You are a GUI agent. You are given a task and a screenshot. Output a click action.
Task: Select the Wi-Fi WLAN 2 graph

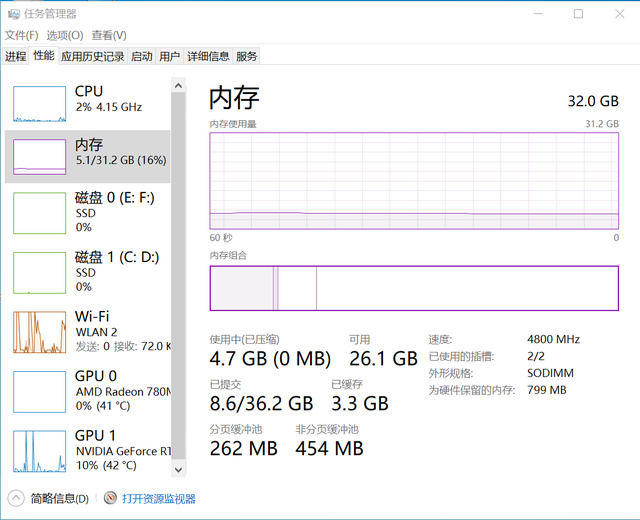tap(40, 331)
